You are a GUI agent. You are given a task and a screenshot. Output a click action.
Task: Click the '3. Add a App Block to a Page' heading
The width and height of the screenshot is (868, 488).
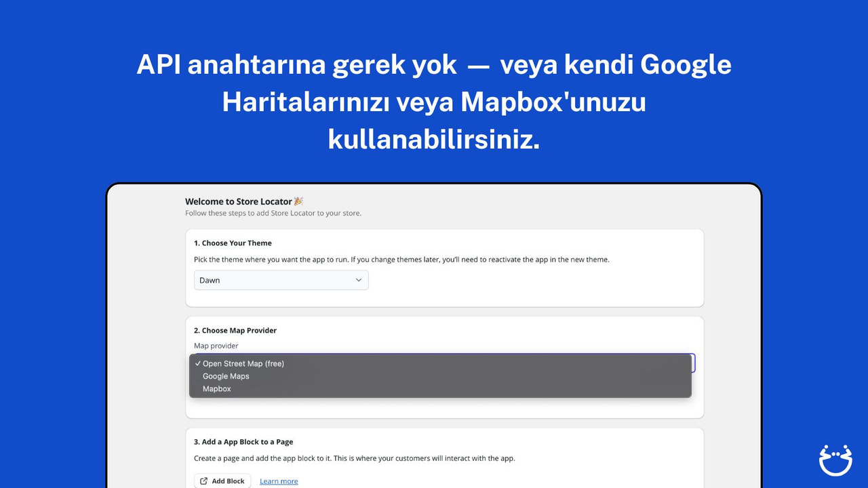click(243, 442)
